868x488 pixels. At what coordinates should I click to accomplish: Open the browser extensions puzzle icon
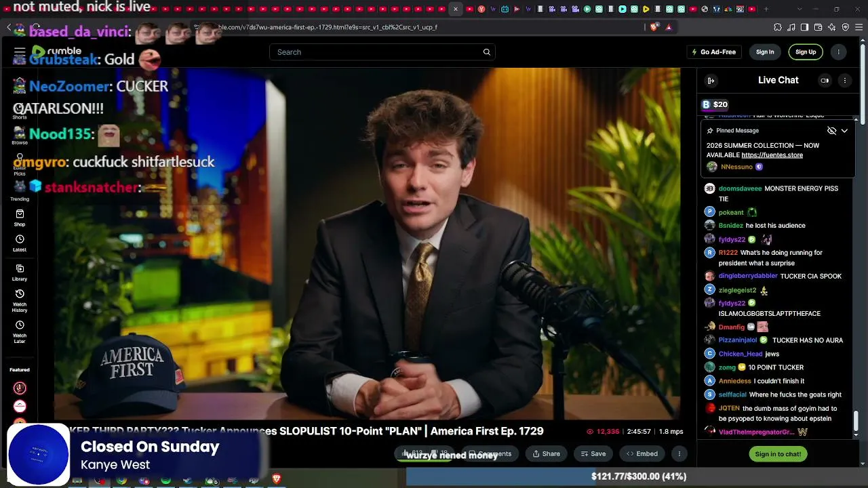pos(778,27)
